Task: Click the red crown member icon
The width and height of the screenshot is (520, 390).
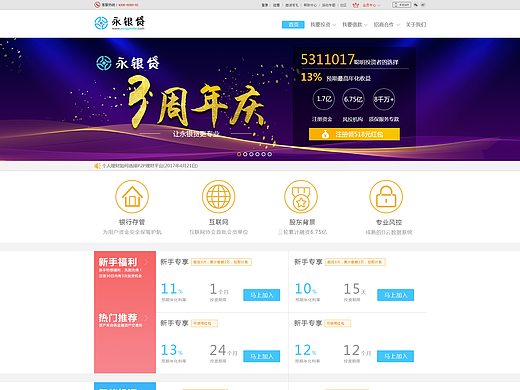Action: 356,5
